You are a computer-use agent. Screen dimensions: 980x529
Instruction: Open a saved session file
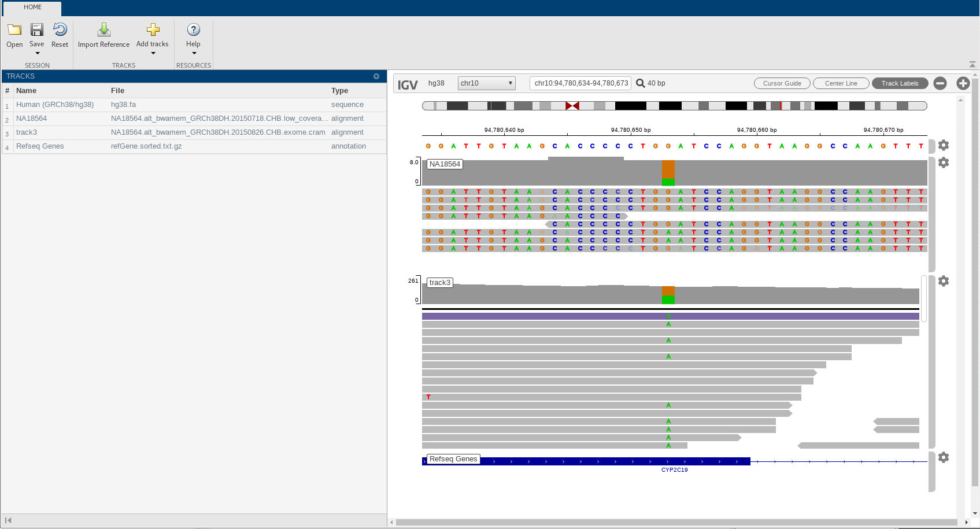[x=14, y=35]
